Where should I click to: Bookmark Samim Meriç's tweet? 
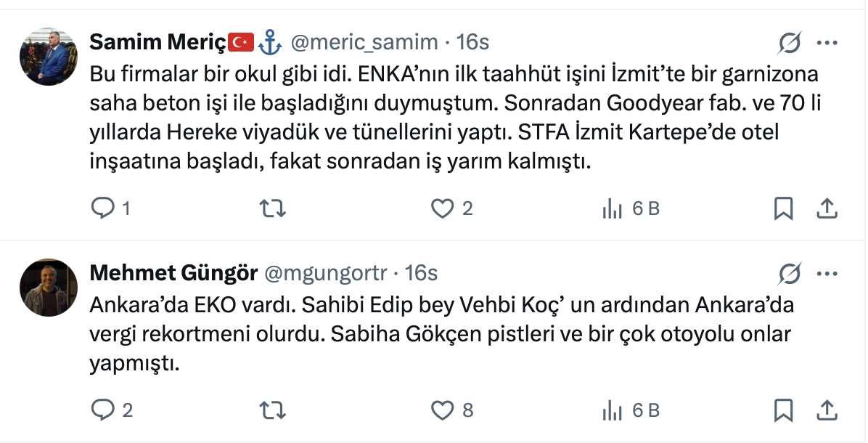(783, 209)
